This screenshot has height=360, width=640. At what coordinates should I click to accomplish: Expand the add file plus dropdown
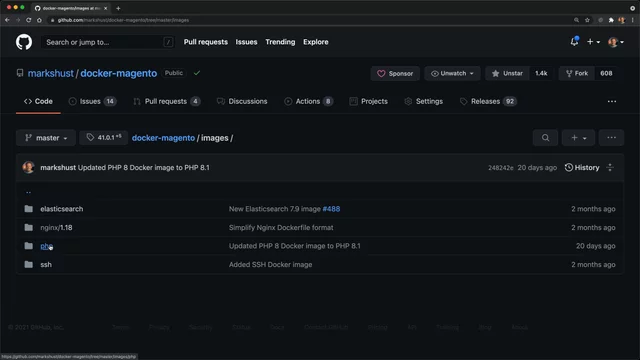click(x=578, y=138)
